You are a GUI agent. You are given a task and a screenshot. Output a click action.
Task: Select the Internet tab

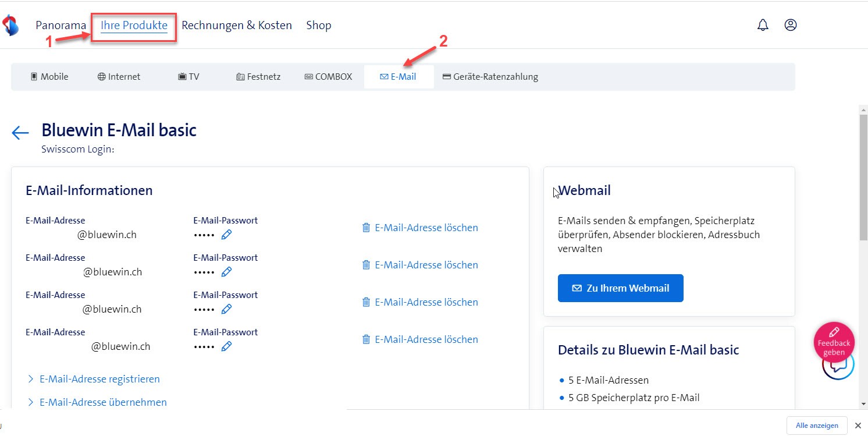[x=119, y=77]
